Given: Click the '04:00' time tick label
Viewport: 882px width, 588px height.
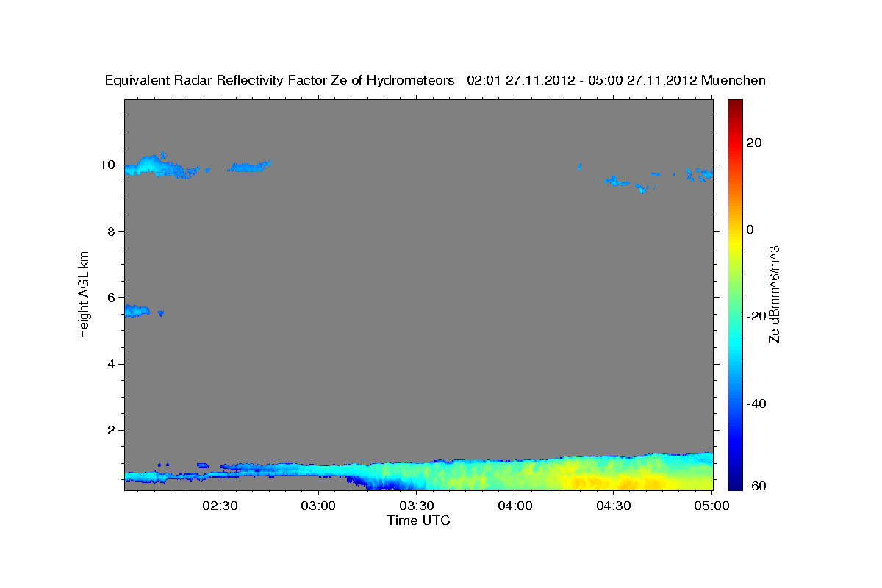Looking at the screenshot, I should (515, 506).
